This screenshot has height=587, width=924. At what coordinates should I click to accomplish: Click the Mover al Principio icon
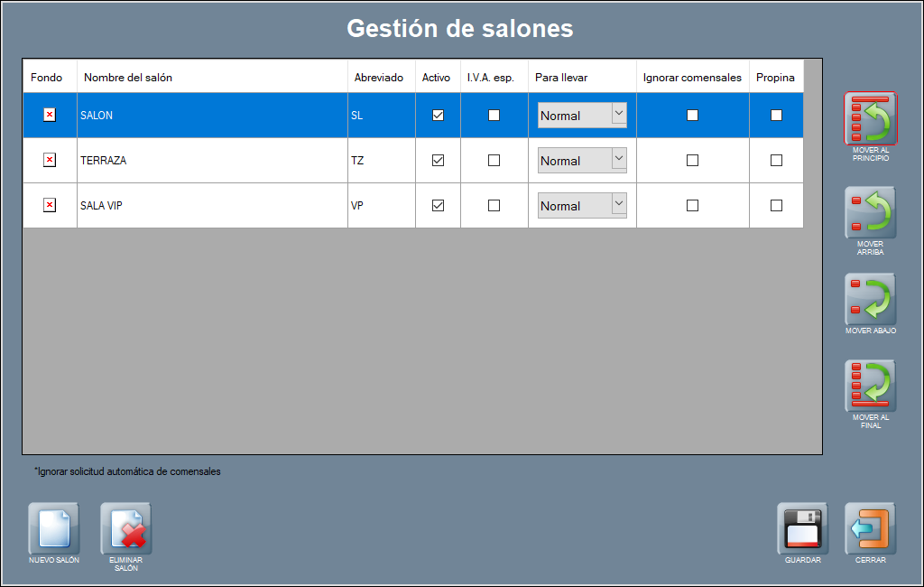coord(870,118)
